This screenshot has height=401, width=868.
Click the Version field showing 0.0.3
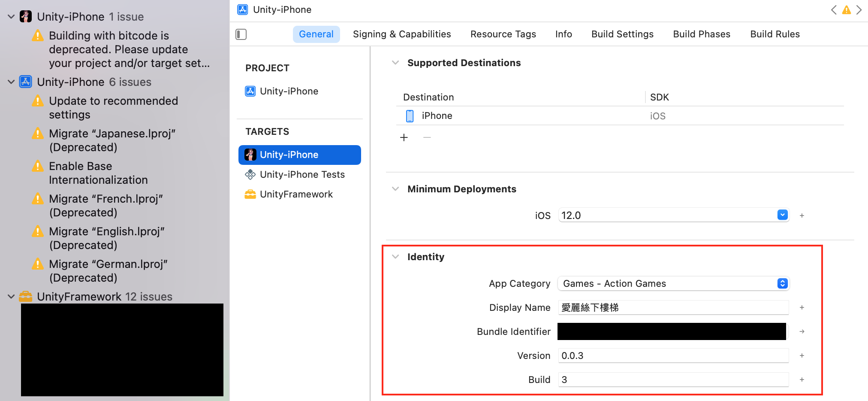674,355
